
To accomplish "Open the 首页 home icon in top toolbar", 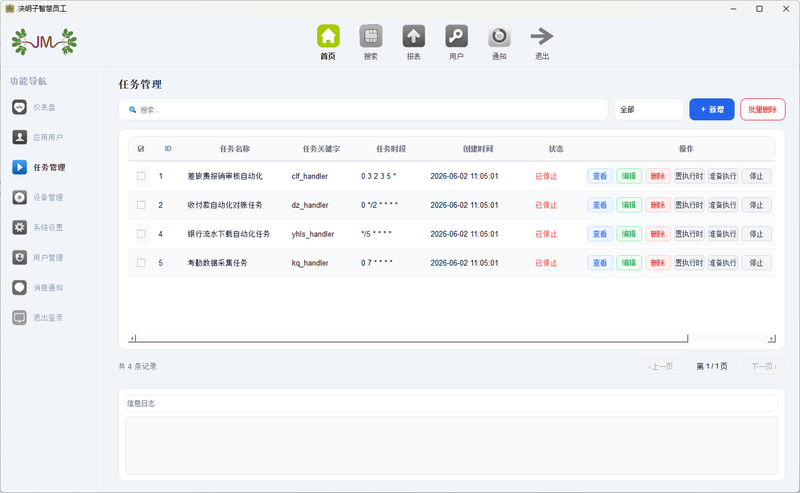I will (x=328, y=42).
